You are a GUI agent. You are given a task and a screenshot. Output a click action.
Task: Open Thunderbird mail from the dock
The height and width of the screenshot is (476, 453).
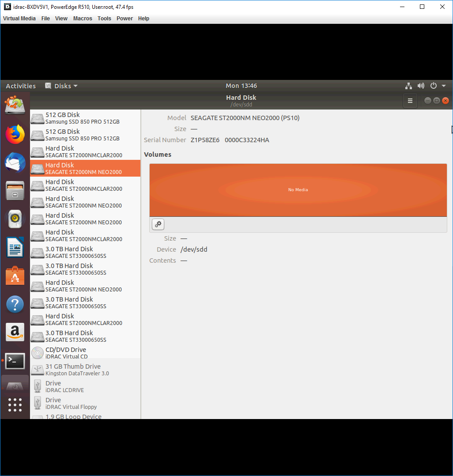pyautogui.click(x=15, y=162)
